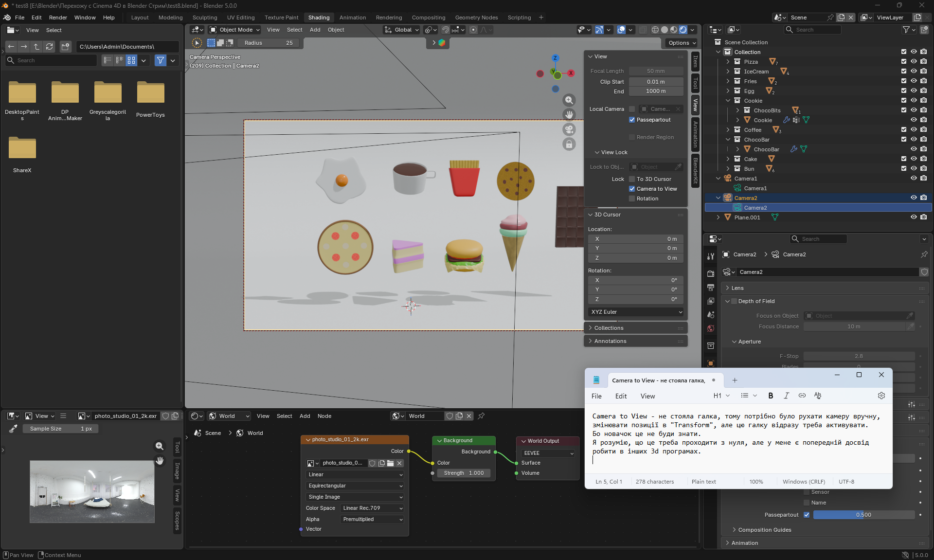Image resolution: width=934 pixels, height=560 pixels.
Task: Switch to the Compositing workspace tab
Action: 428,18
